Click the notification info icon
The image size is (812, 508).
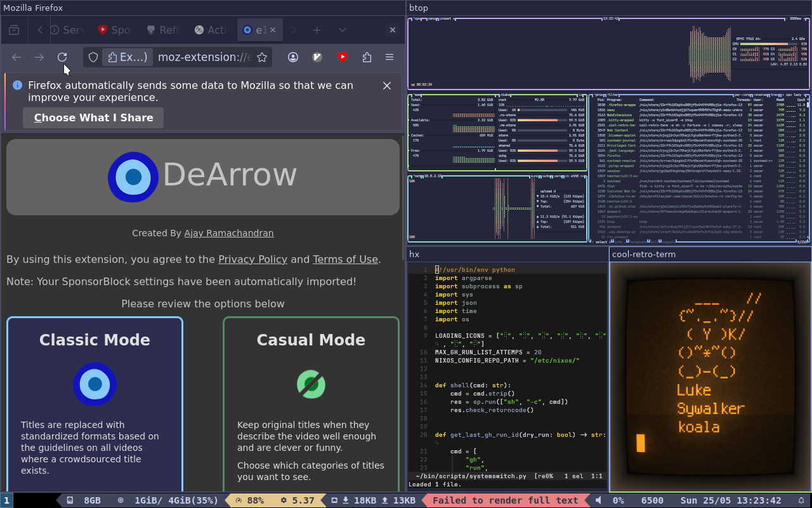click(17, 85)
